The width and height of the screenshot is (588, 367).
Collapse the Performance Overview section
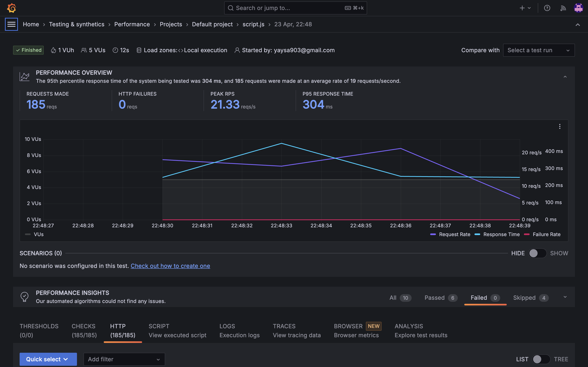pyautogui.click(x=565, y=77)
